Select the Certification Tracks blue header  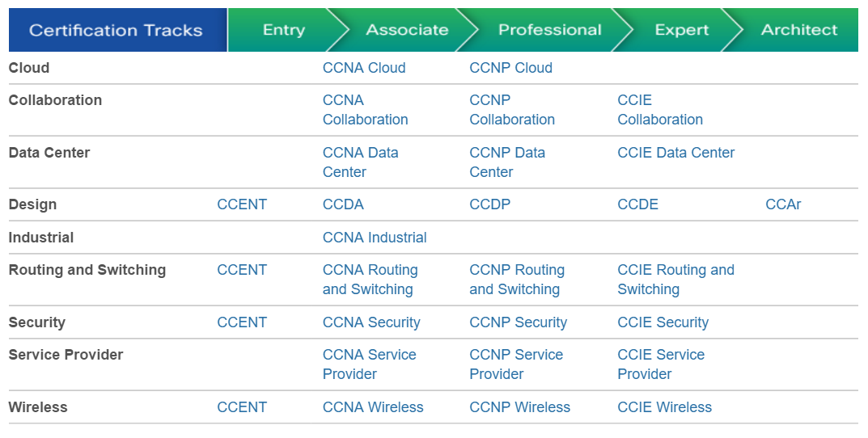[116, 30]
